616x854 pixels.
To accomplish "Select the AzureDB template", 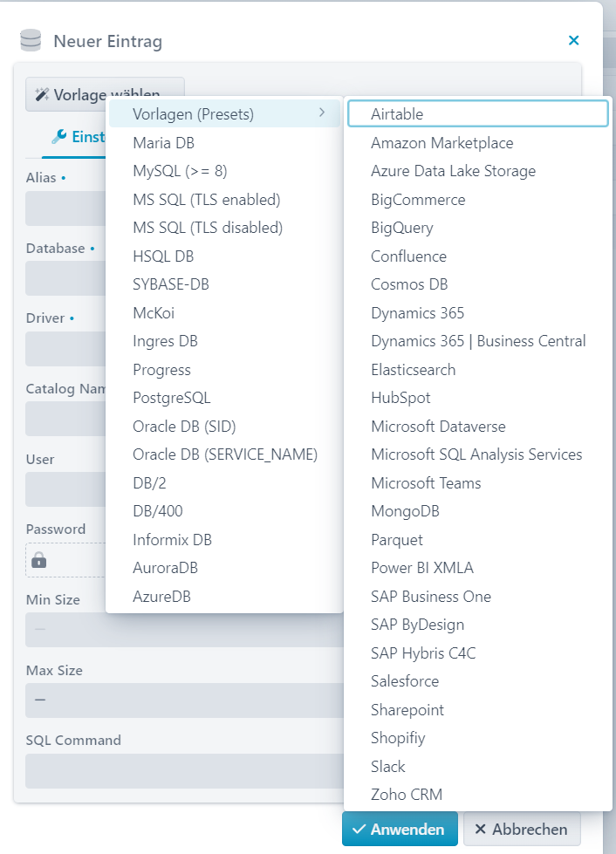I will [224, 597].
